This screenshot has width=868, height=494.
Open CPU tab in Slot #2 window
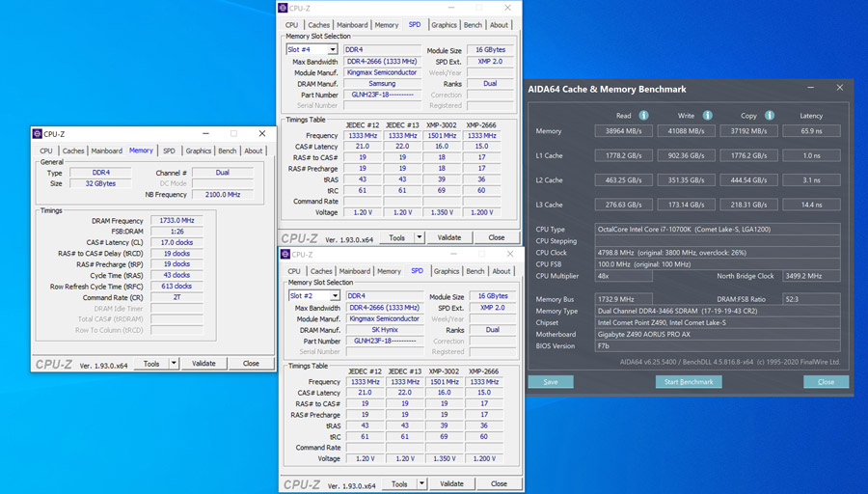tap(294, 271)
